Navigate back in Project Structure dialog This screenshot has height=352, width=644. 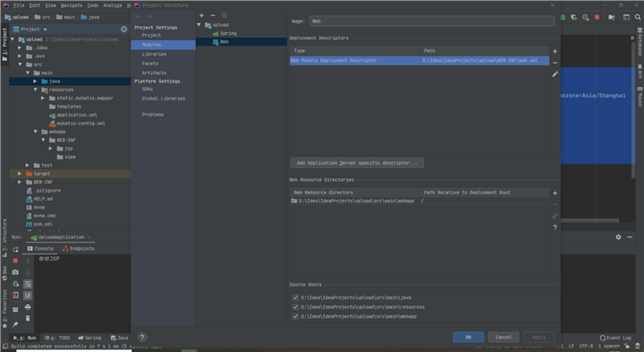[138, 16]
